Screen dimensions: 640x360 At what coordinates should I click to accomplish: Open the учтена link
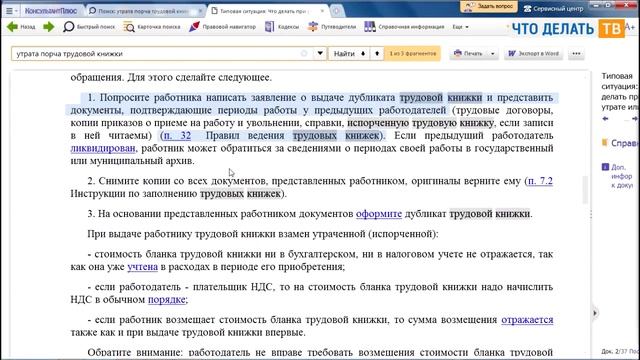142,267
